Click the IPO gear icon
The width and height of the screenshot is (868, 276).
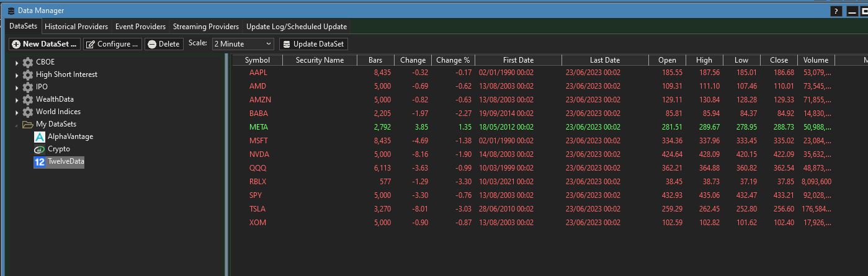coord(27,87)
